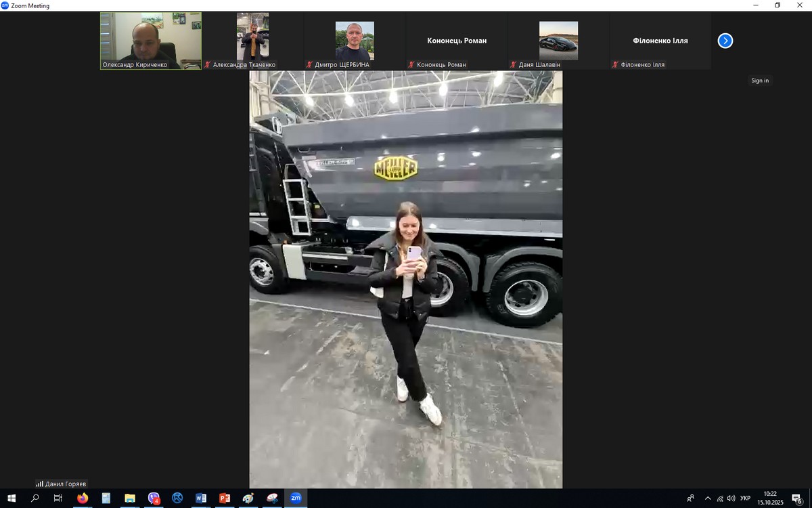812x508 pixels.
Task: Click the Zoom icon in the taskbar
Action: click(296, 499)
